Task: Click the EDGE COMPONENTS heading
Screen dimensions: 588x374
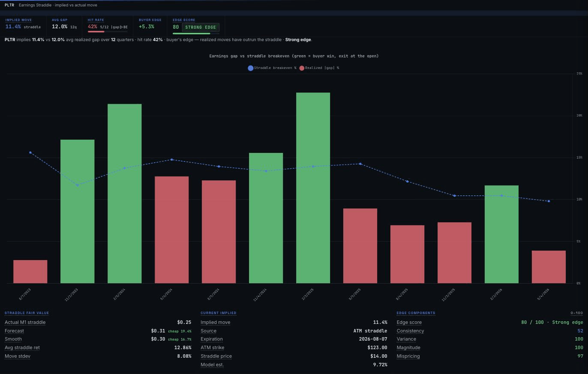Action: (416, 313)
